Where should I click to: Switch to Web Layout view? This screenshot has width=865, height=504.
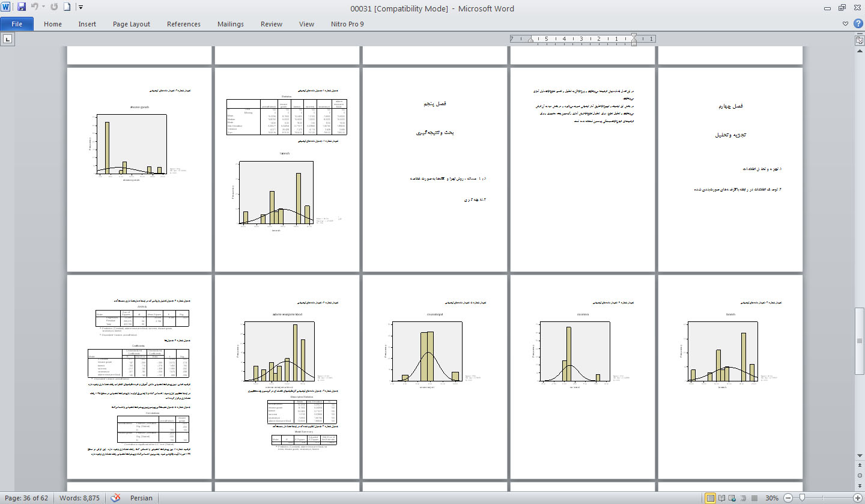point(733,498)
